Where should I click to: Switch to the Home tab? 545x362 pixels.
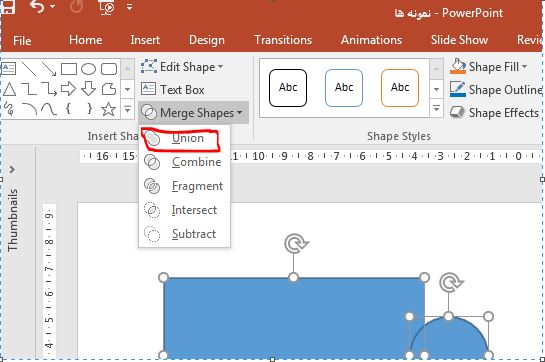coord(86,40)
